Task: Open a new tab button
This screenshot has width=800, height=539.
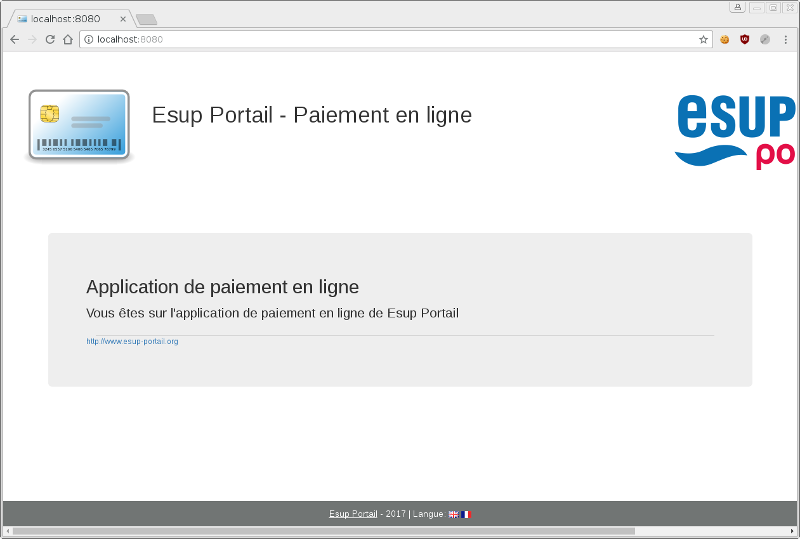Action: tap(146, 19)
